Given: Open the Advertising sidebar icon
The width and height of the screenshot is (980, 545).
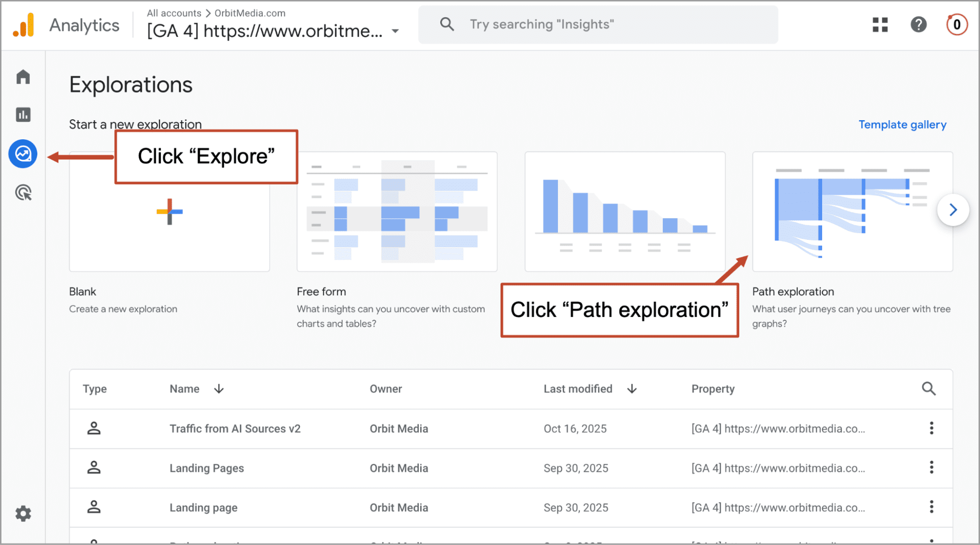Looking at the screenshot, I should click(23, 192).
